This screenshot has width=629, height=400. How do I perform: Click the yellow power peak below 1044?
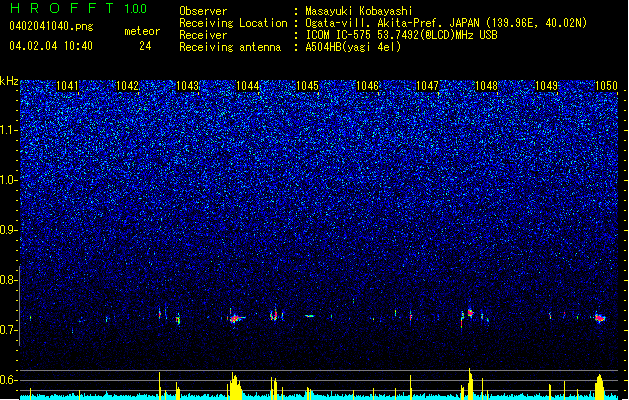[235, 386]
